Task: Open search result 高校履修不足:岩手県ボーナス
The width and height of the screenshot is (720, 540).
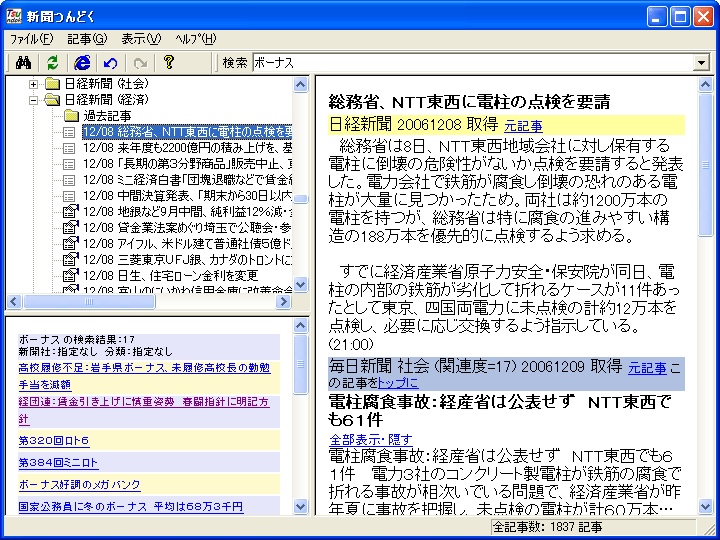Action: (x=144, y=376)
